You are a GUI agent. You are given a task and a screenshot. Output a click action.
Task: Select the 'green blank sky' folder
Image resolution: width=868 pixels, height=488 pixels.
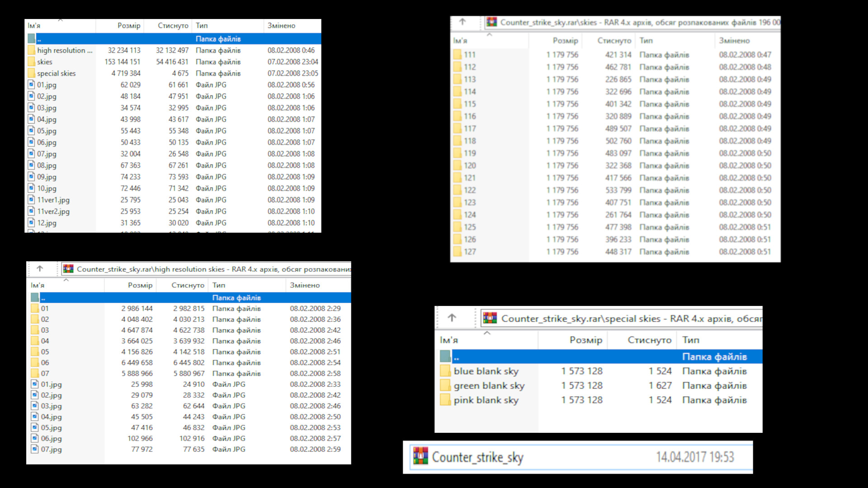489,386
